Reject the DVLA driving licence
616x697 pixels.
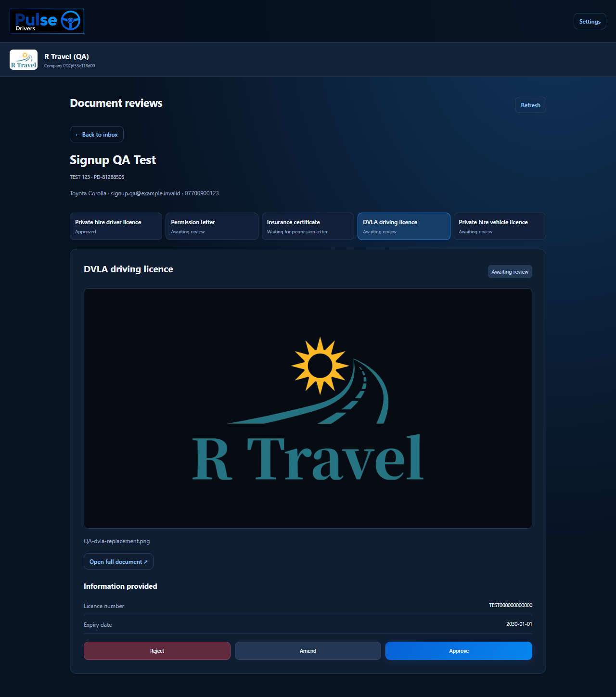coord(157,651)
